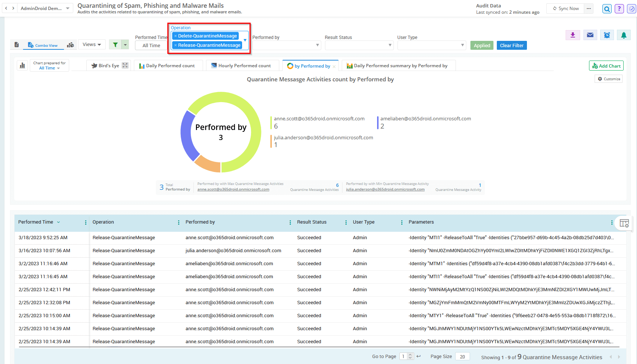This screenshot has width=637, height=364.
Task: Go forward with the right arrow
Action: (x=13, y=8)
